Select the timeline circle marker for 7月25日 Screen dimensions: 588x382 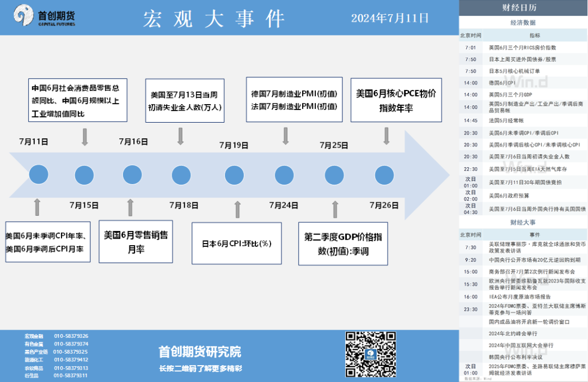pyautogui.click(x=334, y=175)
